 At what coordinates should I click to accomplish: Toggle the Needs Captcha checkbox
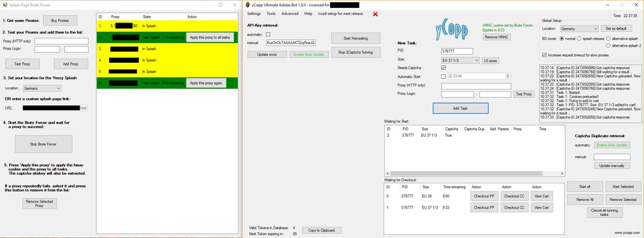click(443, 68)
